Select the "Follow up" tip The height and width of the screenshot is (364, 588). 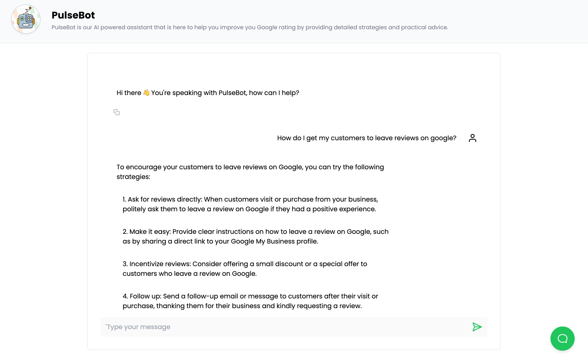click(x=250, y=301)
